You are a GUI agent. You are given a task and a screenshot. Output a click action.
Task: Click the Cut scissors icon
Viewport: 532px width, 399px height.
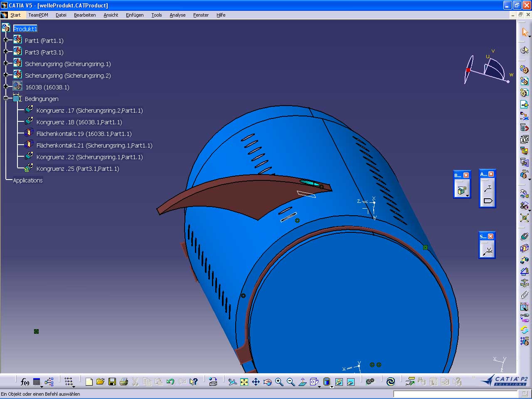click(135, 382)
